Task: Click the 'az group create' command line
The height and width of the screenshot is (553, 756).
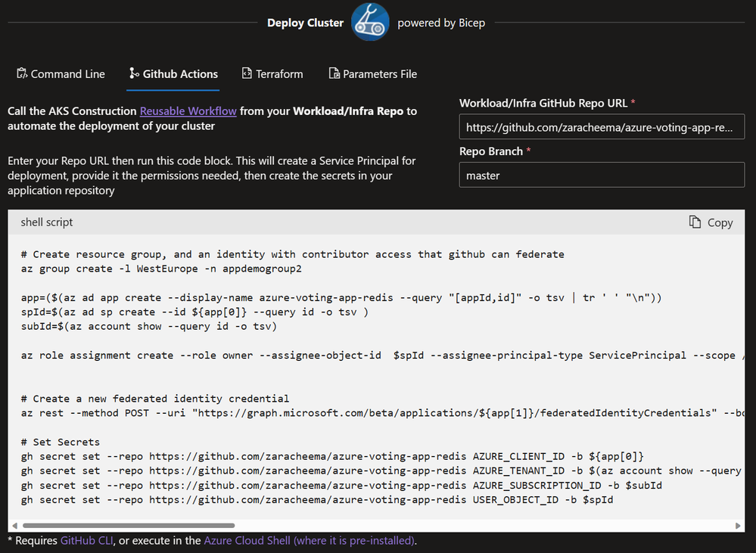Action: [161, 269]
